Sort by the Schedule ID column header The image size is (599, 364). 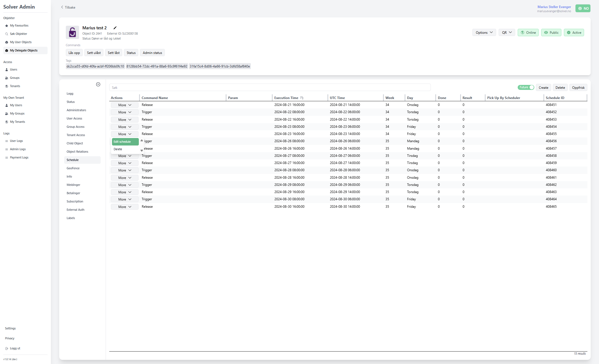pyautogui.click(x=555, y=98)
